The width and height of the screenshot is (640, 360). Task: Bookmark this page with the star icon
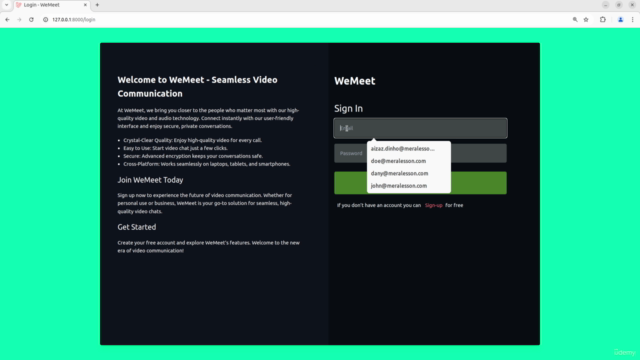[x=586, y=20]
